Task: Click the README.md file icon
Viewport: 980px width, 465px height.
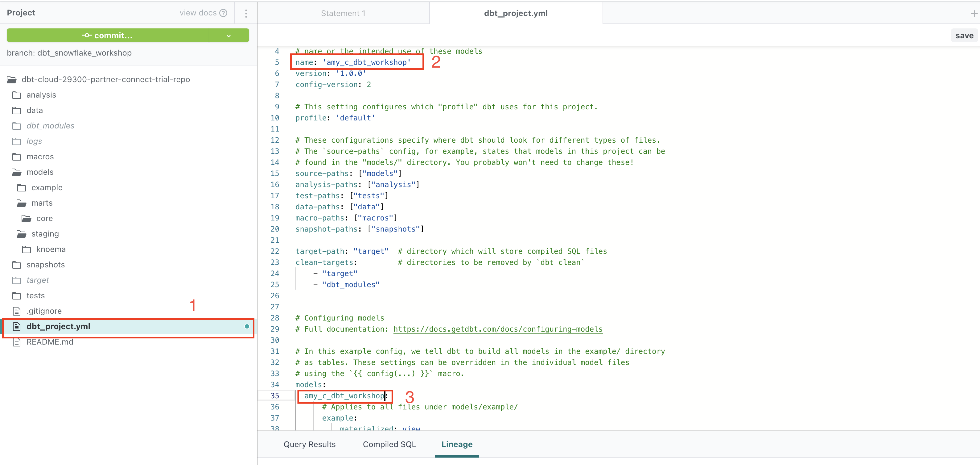Action: point(17,342)
